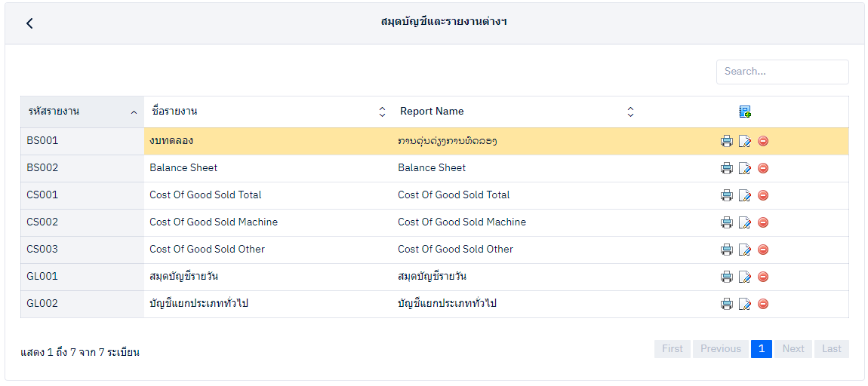Sort by the รหัสรายงาน column
This screenshot has width=868, height=386.
pos(82,112)
